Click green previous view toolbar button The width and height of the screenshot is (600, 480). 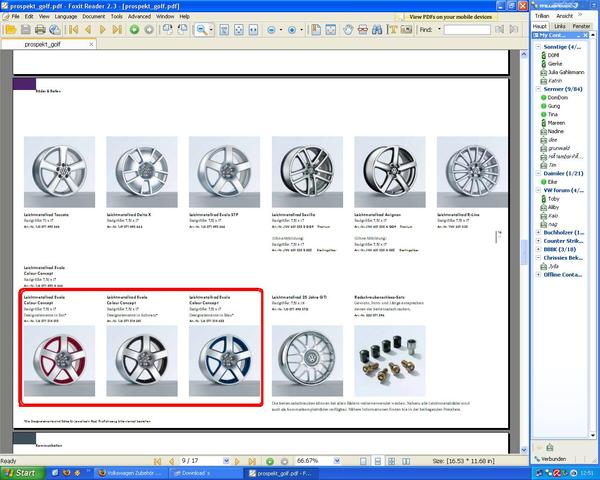134,29
